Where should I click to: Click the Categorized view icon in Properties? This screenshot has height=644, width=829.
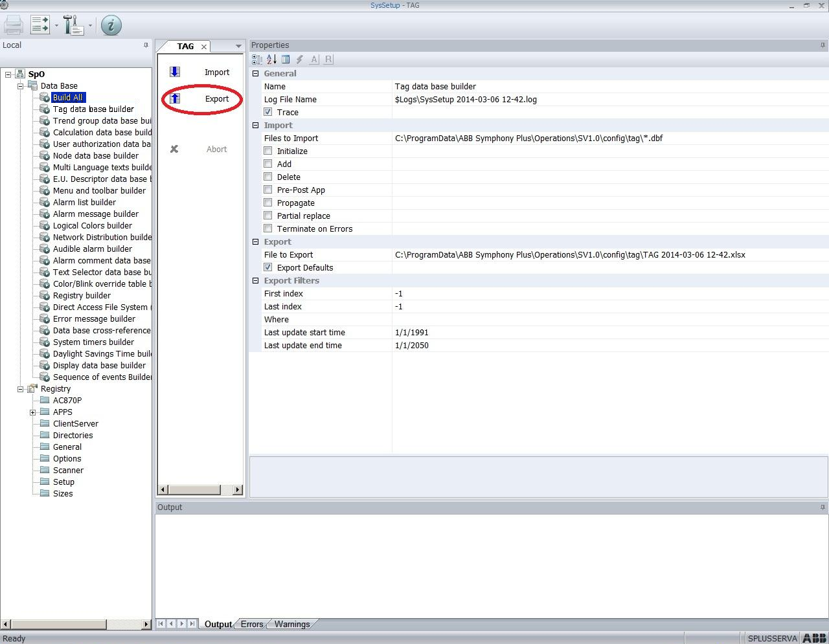pos(256,59)
